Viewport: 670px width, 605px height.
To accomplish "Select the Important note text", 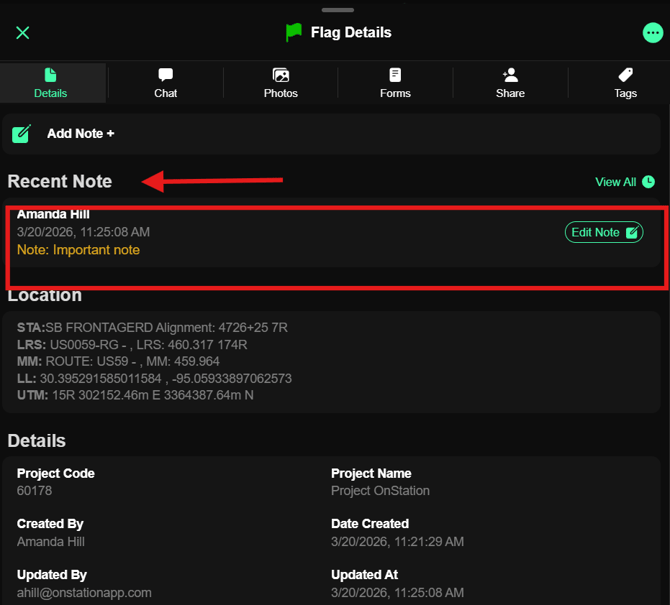I will point(78,250).
